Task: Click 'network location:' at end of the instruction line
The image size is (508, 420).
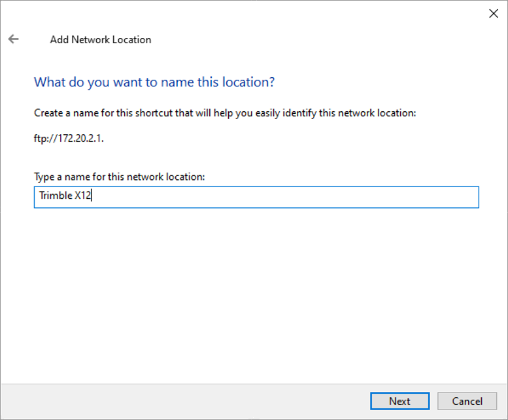Action: [377, 113]
